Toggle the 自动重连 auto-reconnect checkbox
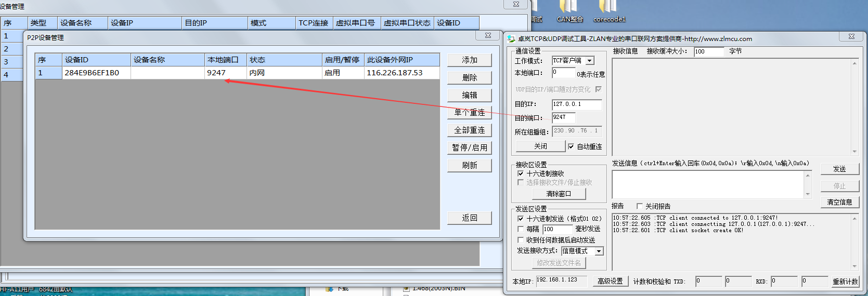The image size is (868, 296). tap(571, 146)
